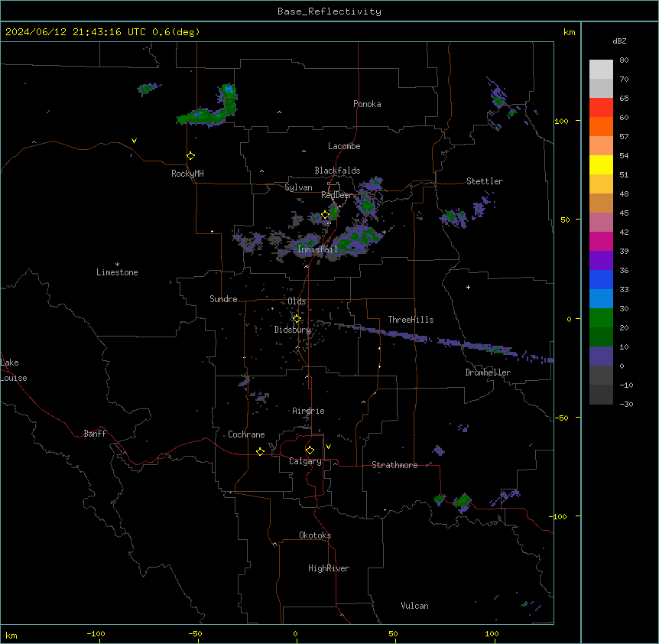Select the Drumheller label

(488, 372)
